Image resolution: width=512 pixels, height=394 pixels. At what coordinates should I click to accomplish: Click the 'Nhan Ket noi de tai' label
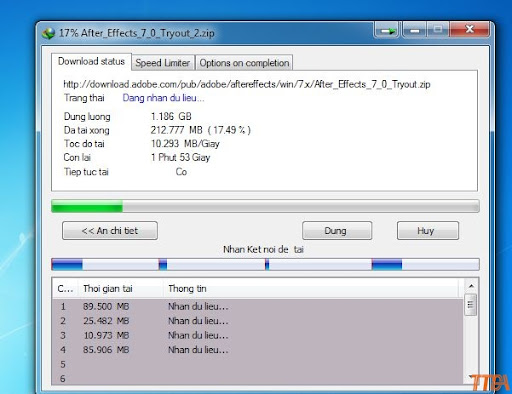point(263,249)
